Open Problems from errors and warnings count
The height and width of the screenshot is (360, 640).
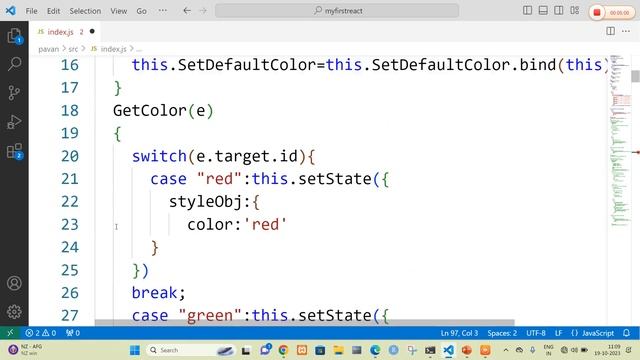point(40,333)
